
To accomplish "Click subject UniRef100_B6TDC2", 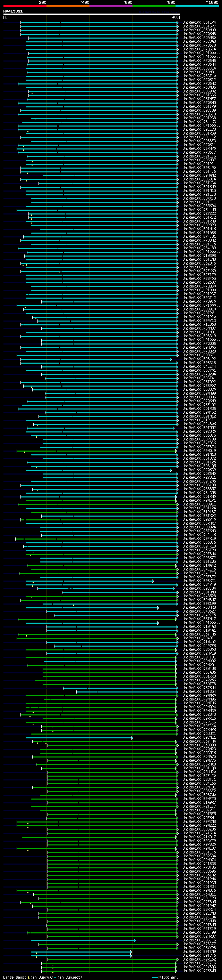I will click(199, 458).
